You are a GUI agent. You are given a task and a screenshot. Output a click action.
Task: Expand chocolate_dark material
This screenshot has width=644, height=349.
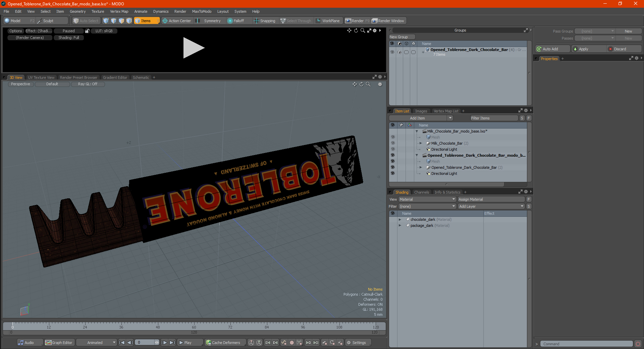point(400,219)
